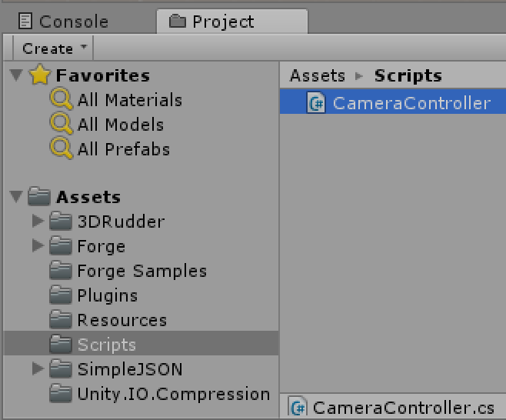506x420 pixels.
Task: Expand the SimpleJSON folder arrow
Action: 38,369
